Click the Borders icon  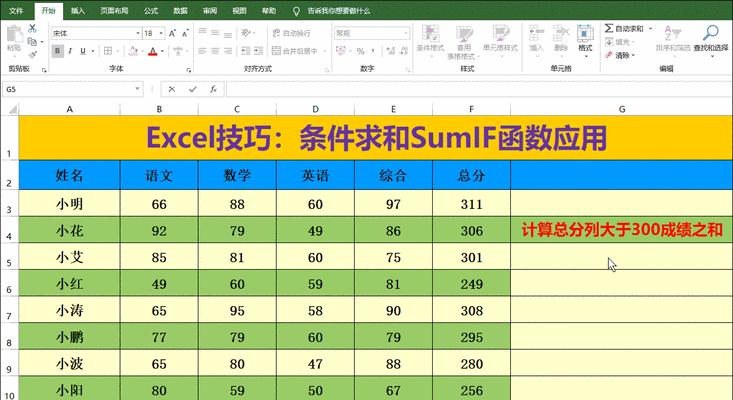click(108, 50)
